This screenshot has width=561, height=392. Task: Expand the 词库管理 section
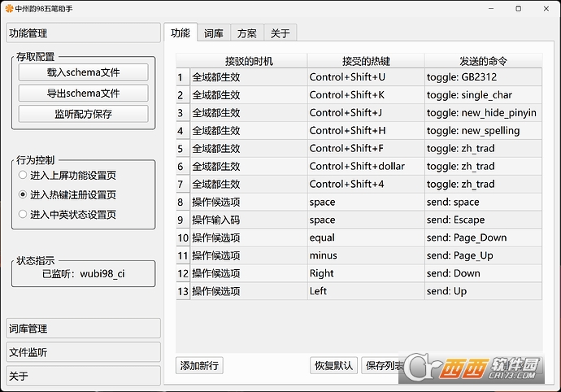(x=83, y=329)
